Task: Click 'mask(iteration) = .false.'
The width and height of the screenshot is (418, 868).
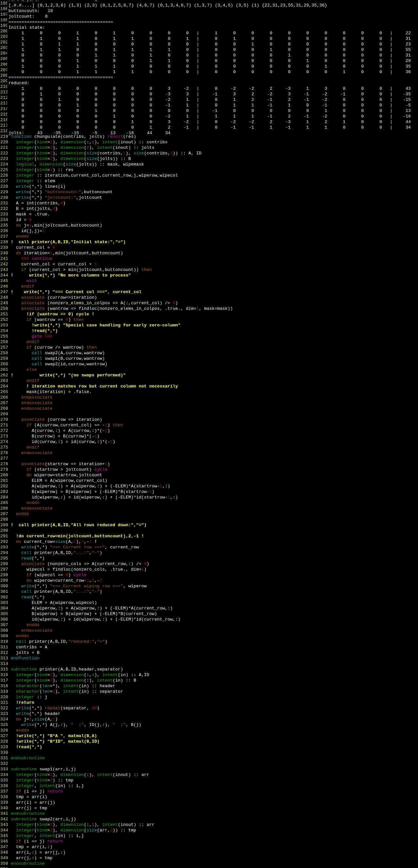Action: (x=59, y=392)
